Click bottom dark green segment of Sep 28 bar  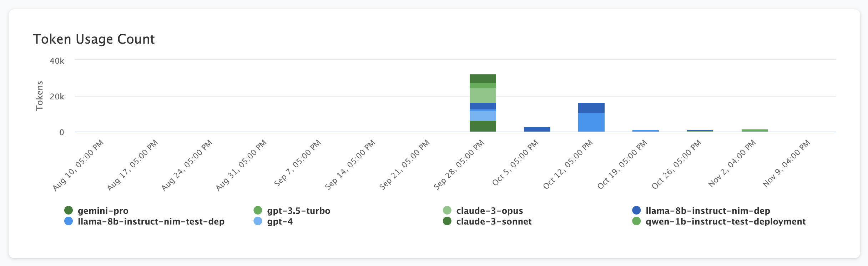click(483, 126)
